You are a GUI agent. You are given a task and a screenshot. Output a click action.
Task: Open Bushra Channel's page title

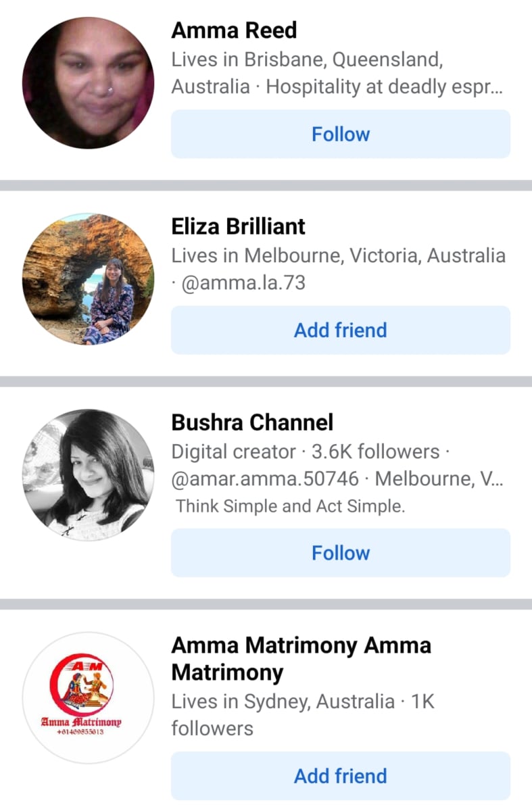point(252,422)
